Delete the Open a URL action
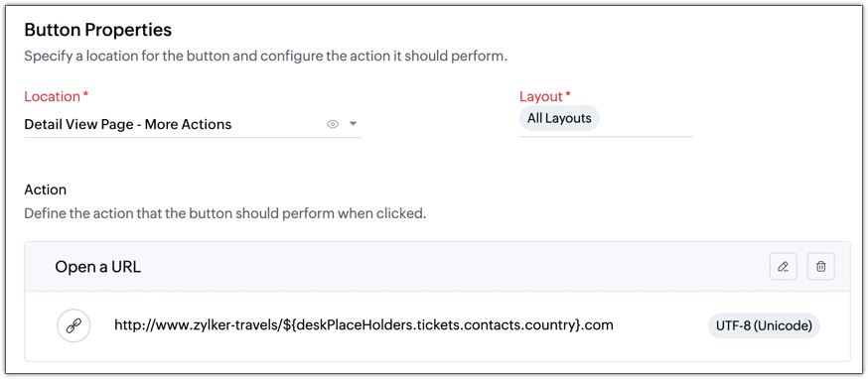This screenshot has height=379, width=868. coord(821,267)
